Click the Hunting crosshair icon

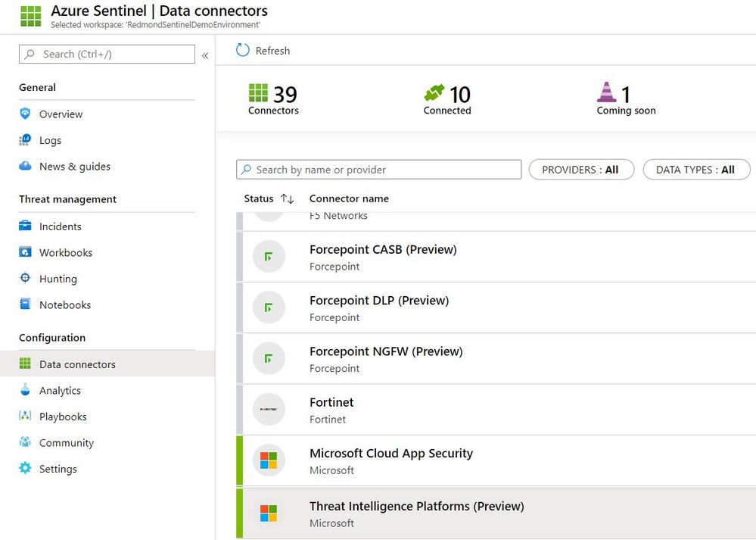(x=25, y=278)
